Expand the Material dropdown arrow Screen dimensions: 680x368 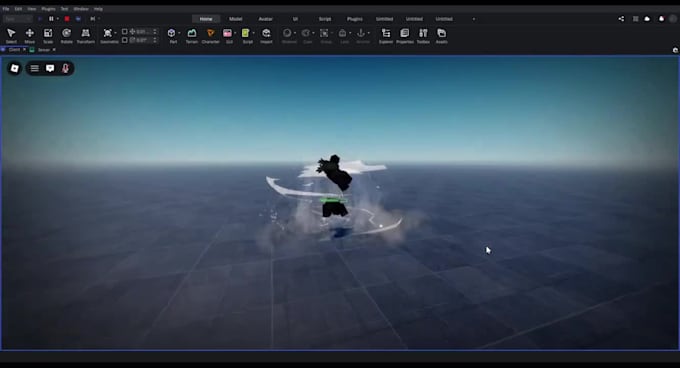click(295, 33)
